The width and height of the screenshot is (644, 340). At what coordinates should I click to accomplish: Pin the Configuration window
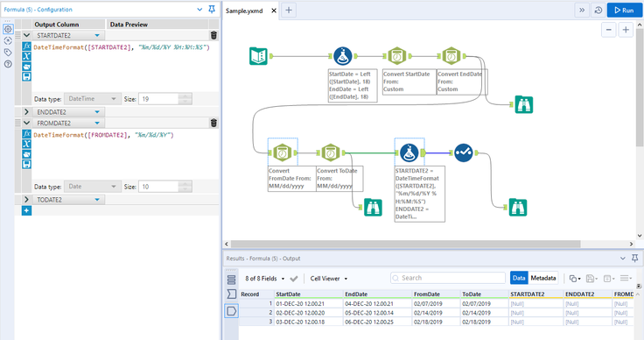pyautogui.click(x=212, y=9)
